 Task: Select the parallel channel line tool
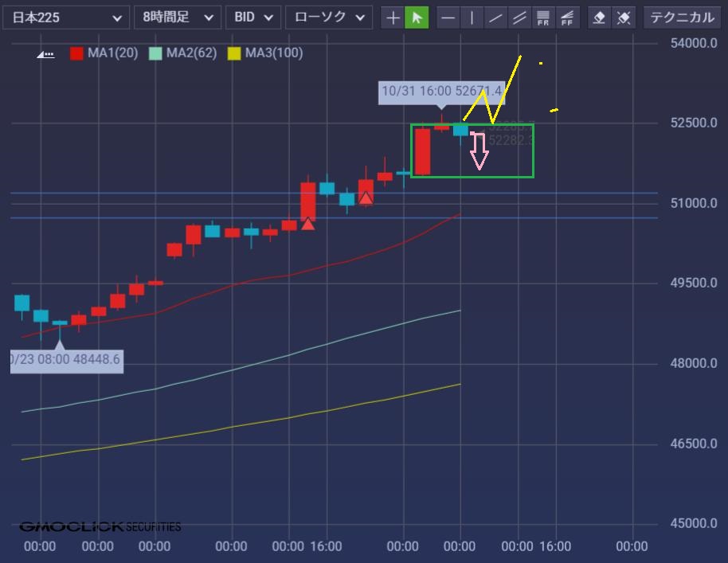(519, 18)
